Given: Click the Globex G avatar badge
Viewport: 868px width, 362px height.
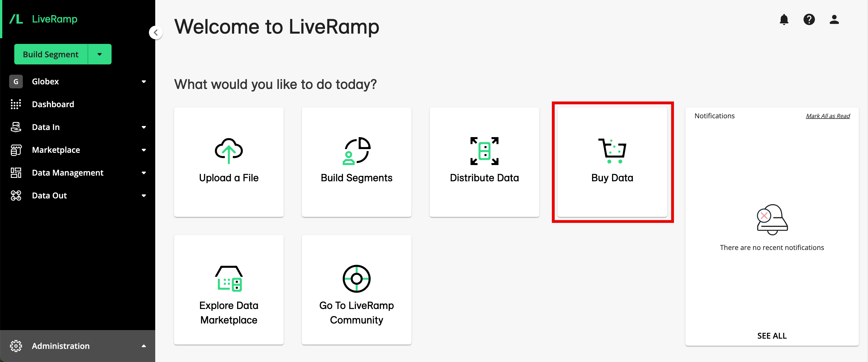Looking at the screenshot, I should (x=16, y=82).
